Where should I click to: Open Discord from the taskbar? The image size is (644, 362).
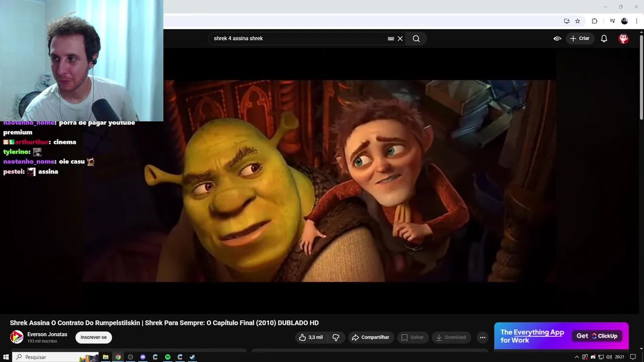click(143, 357)
